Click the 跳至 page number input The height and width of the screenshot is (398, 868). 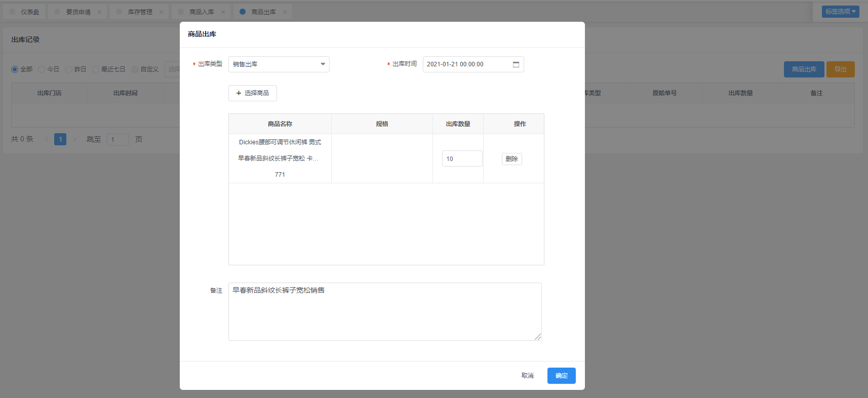click(118, 139)
